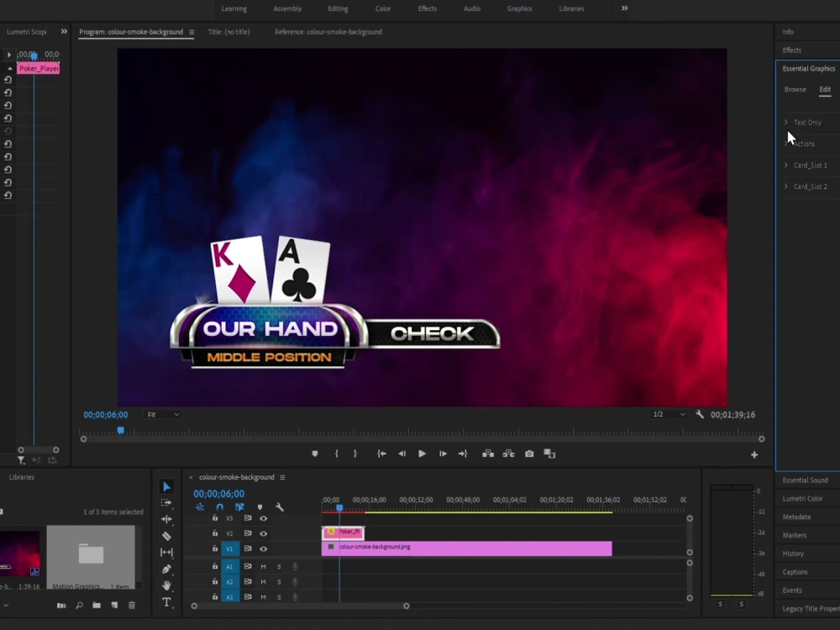
Task: Open the Fit zoom level dropdown
Action: click(163, 415)
